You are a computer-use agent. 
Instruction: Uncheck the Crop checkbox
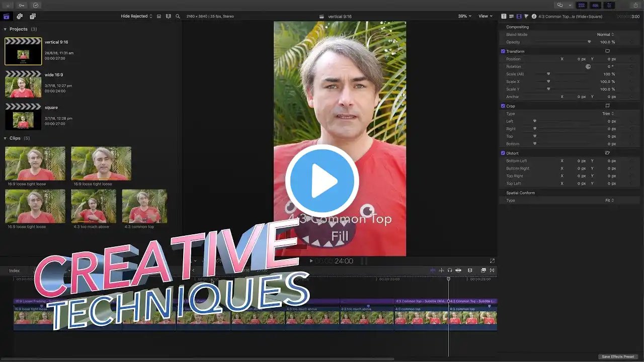coord(503,106)
